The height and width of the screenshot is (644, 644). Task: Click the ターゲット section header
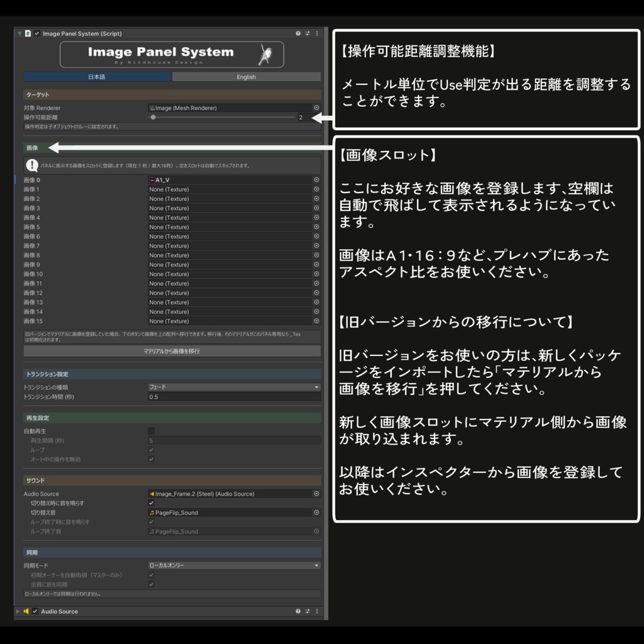pyautogui.click(x=172, y=94)
